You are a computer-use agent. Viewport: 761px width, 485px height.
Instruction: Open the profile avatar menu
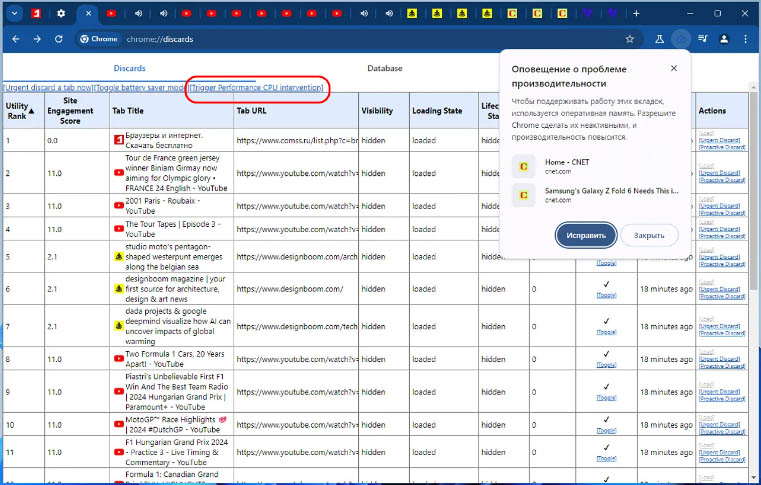coord(724,39)
